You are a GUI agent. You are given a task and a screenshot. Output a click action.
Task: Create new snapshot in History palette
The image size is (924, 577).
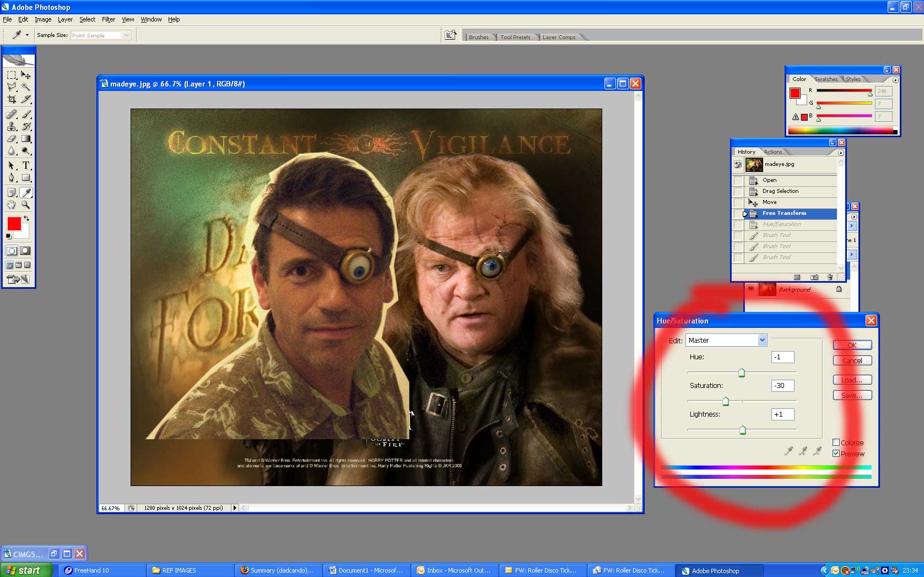click(814, 277)
